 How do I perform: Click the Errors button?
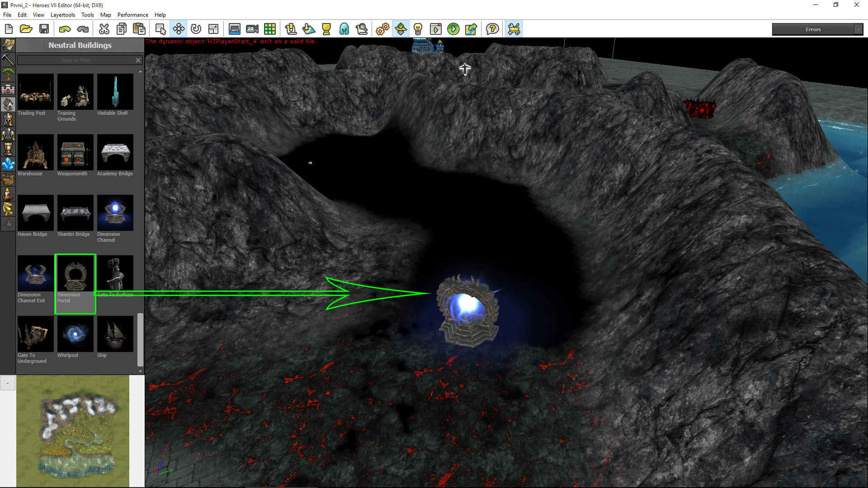point(813,29)
